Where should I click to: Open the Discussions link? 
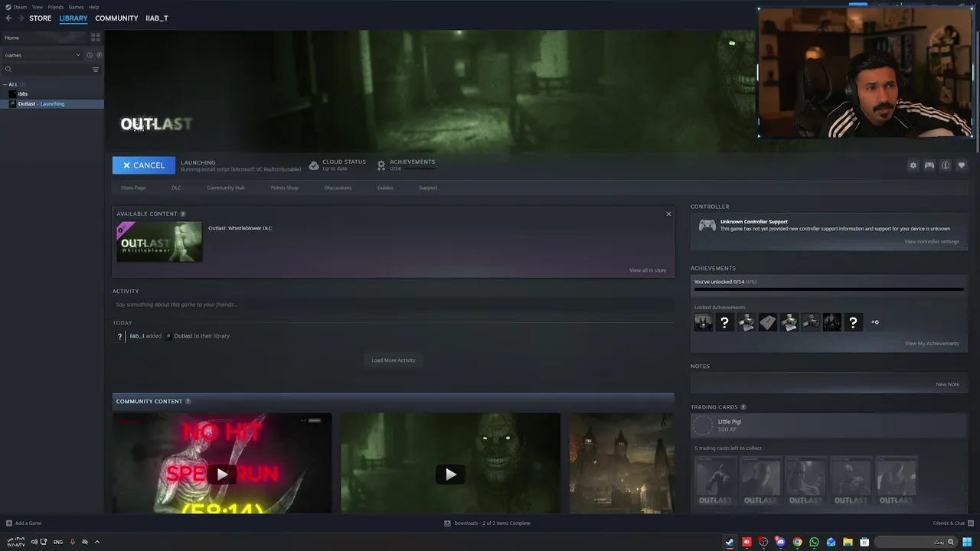[x=338, y=187]
